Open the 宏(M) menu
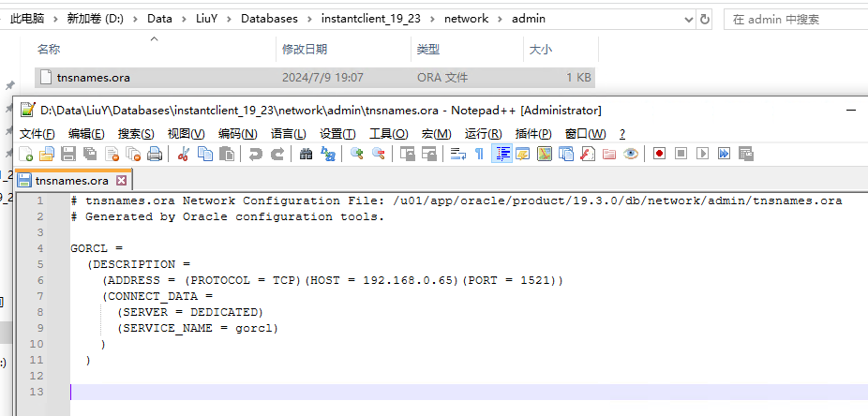This screenshot has width=868, height=416. [x=436, y=134]
